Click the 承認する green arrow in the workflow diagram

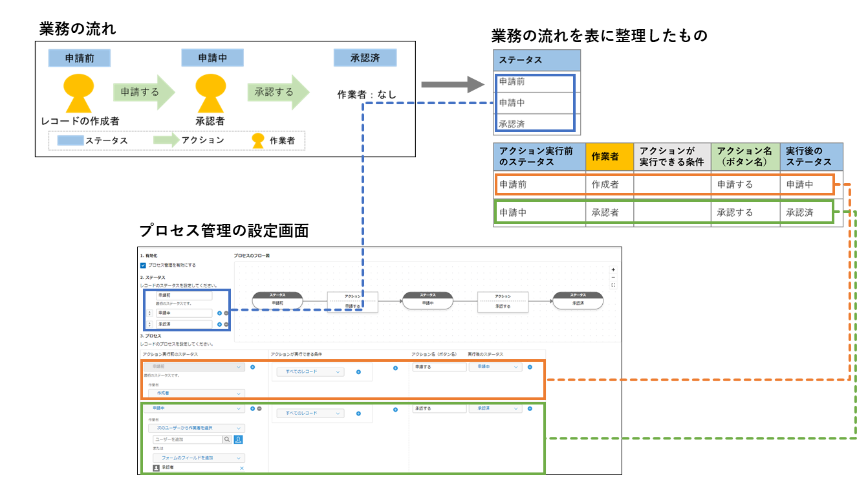(x=278, y=92)
